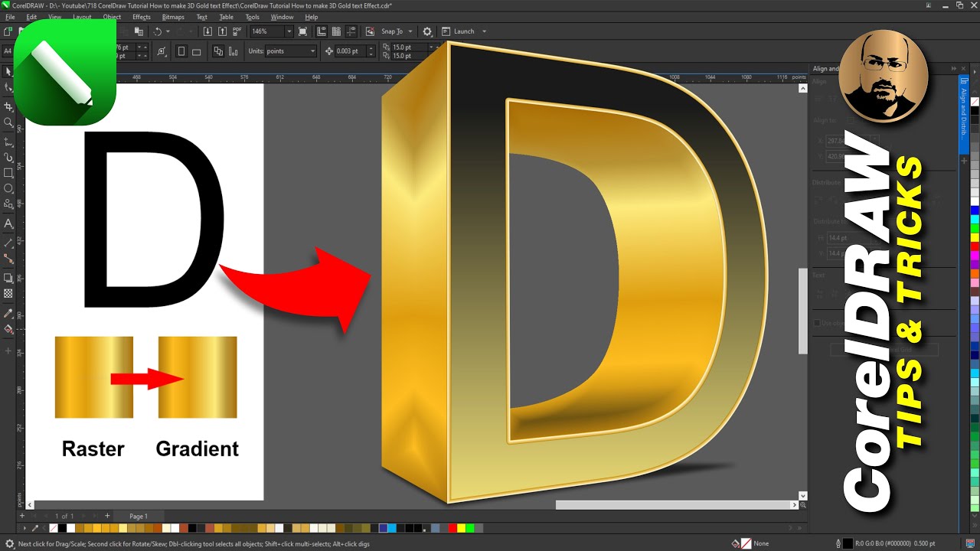Switch to the Page 1 tab
This screenshot has height=551, width=980.
click(x=139, y=517)
